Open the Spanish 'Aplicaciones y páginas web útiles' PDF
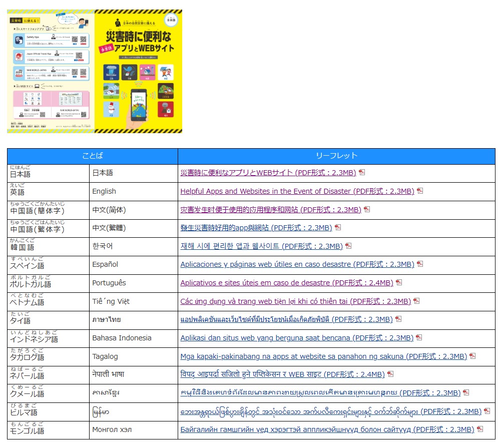502x448 pixels. tap(297, 264)
